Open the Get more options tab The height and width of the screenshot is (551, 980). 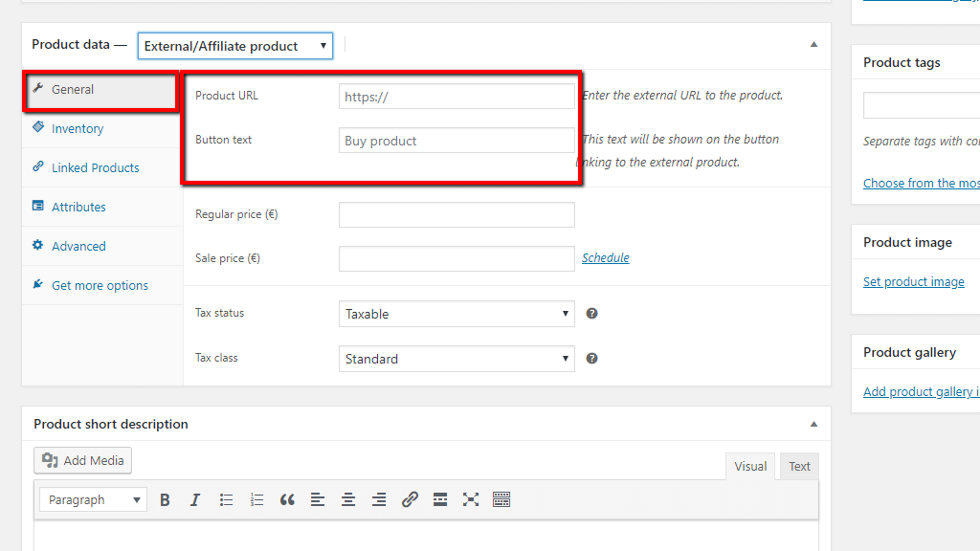point(102,285)
